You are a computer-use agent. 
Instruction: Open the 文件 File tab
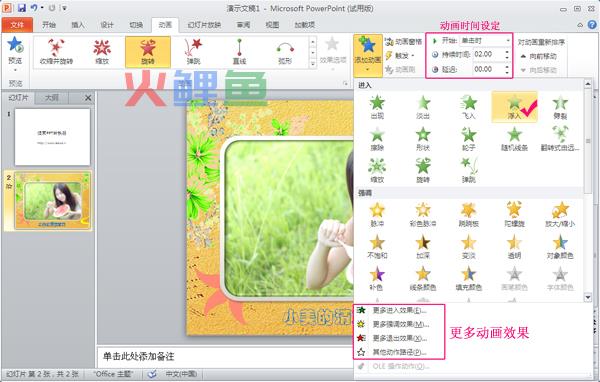click(17, 25)
